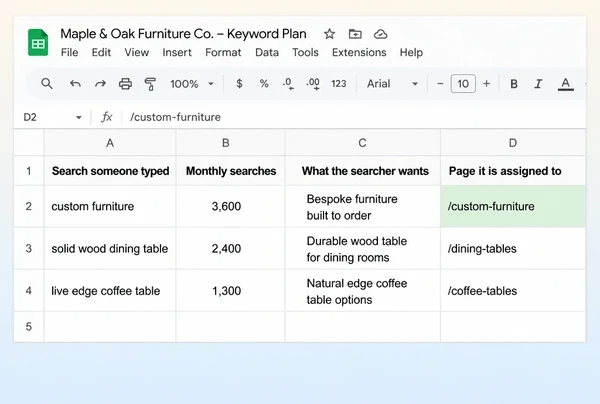Select cell 'custom furniture' in column A
600x404 pixels.
pyautogui.click(x=110, y=206)
